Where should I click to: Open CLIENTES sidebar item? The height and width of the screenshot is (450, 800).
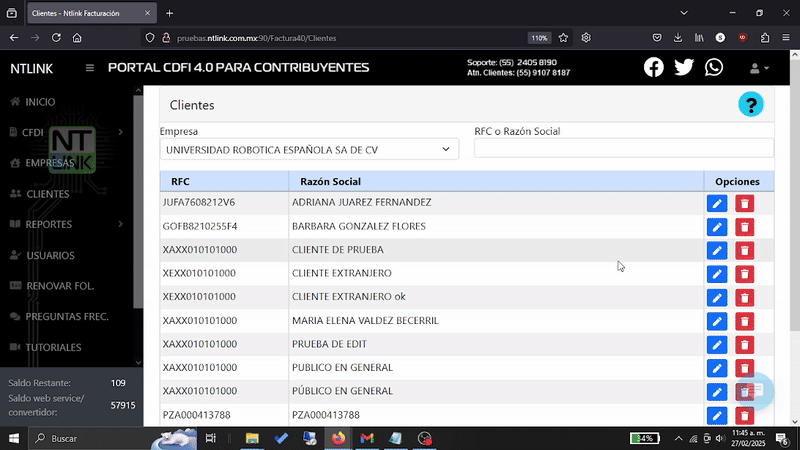[x=40, y=194]
